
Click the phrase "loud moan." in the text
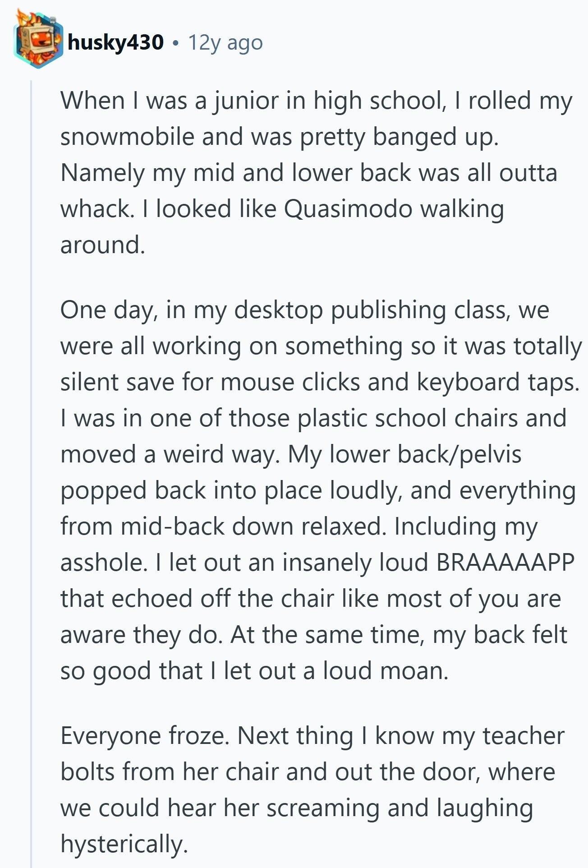(x=386, y=670)
